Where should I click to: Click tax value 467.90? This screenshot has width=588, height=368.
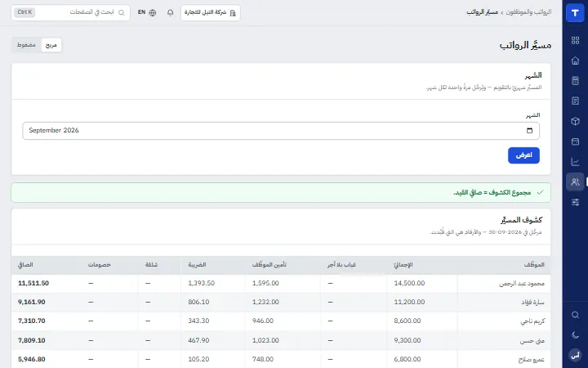point(198,340)
